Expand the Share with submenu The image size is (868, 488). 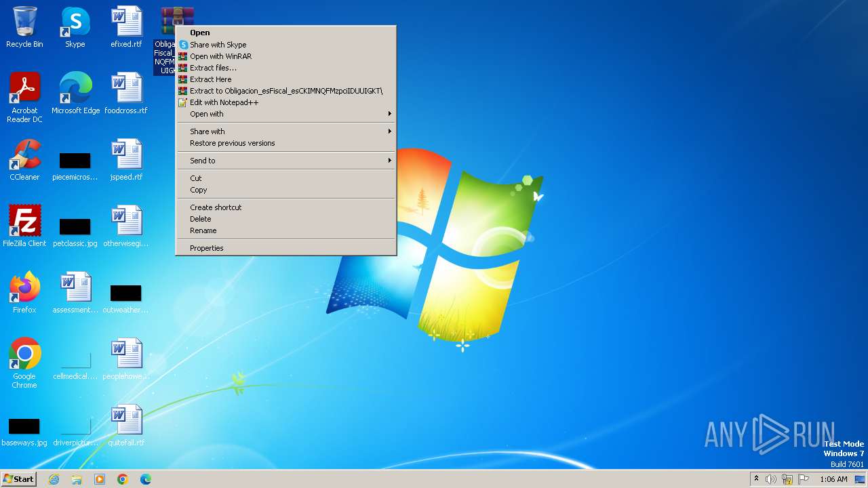(285, 131)
